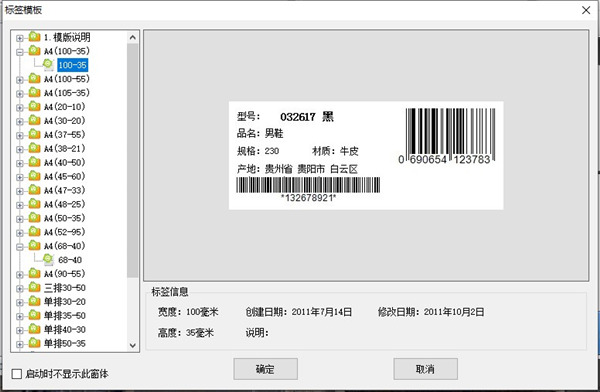Click the label preview thumbnail

[x=366, y=155]
